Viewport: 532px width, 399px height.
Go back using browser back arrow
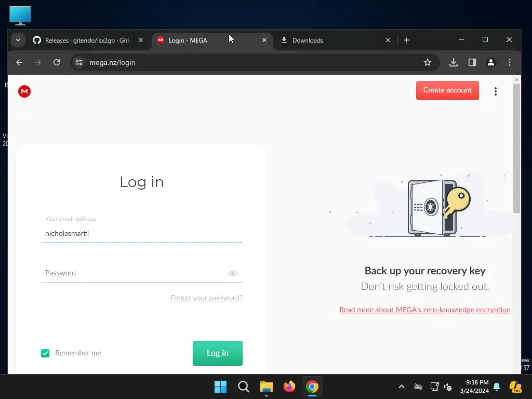pyautogui.click(x=19, y=62)
